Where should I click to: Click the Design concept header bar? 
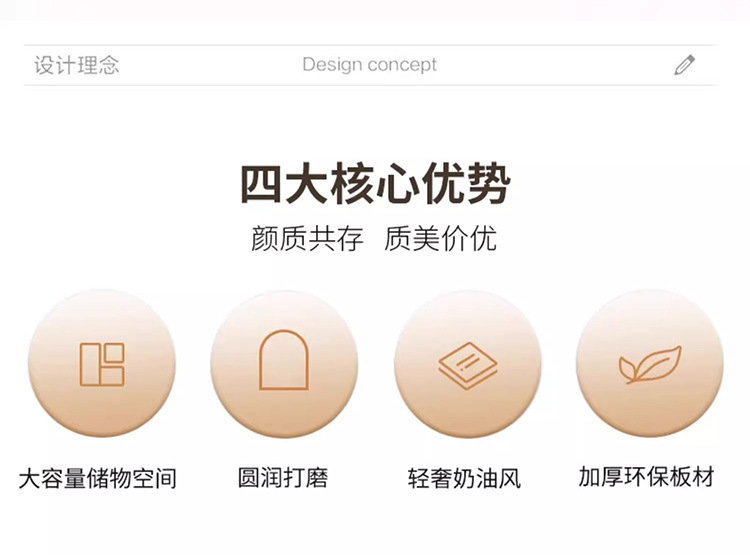pos(371,65)
